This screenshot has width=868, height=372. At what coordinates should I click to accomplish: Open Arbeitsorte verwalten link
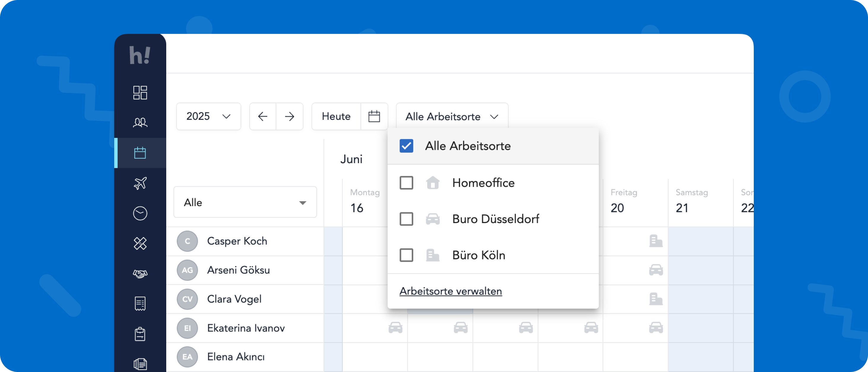pyautogui.click(x=451, y=291)
